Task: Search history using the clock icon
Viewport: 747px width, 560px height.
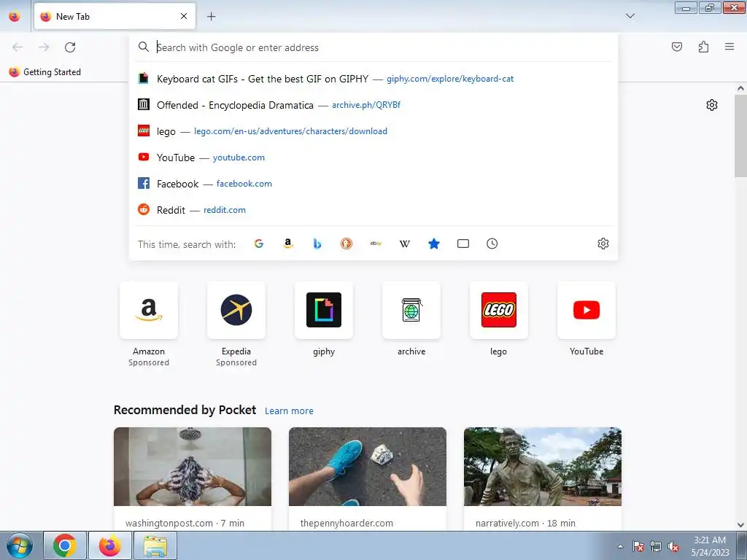Action: click(x=492, y=244)
